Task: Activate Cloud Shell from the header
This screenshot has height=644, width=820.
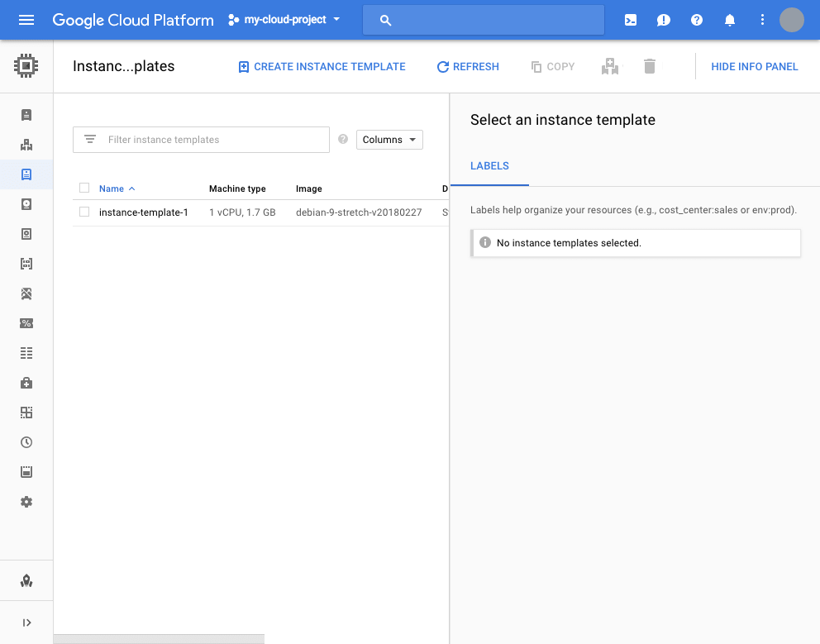Action: (631, 20)
